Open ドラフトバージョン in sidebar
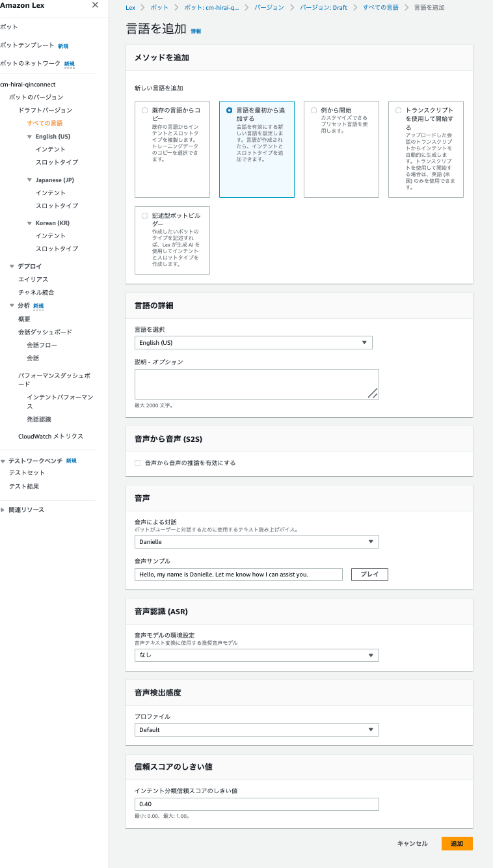The image size is (493, 868). pos(46,111)
